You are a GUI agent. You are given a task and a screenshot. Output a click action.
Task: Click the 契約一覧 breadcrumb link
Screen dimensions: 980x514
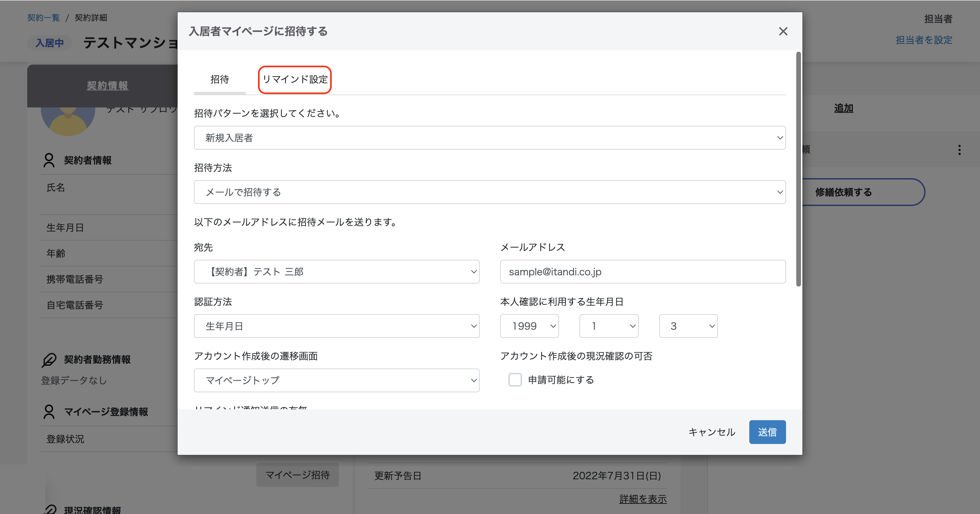point(43,17)
